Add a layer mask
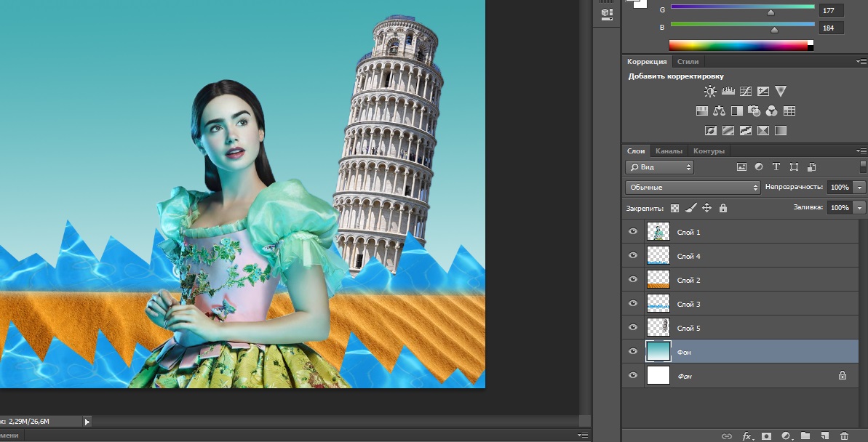 pyautogui.click(x=766, y=436)
